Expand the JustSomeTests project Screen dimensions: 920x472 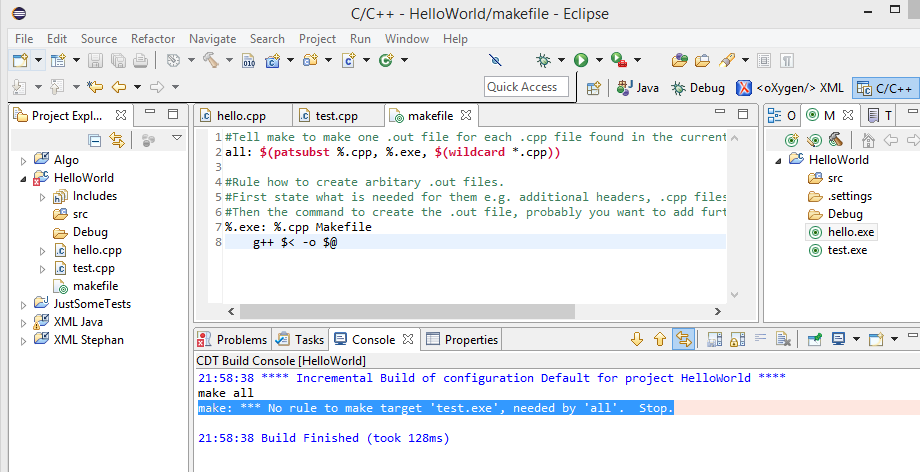(23, 305)
